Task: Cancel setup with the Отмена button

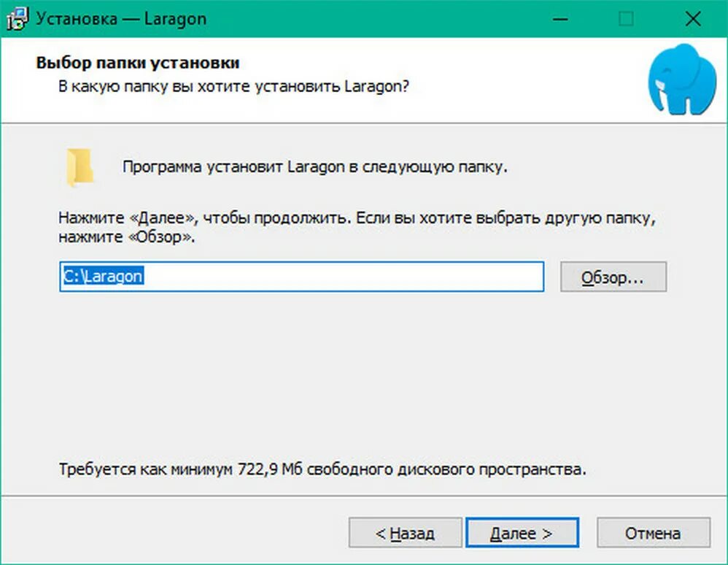Action: [654, 533]
